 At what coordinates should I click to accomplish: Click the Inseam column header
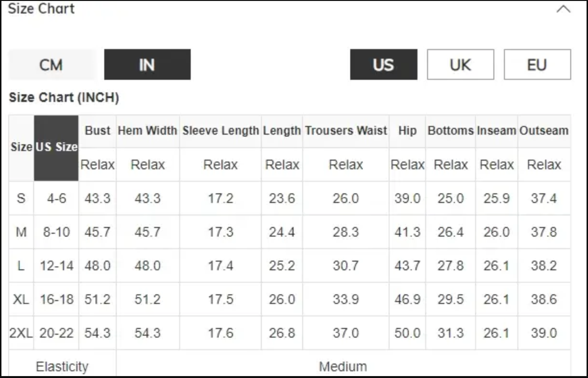497,131
